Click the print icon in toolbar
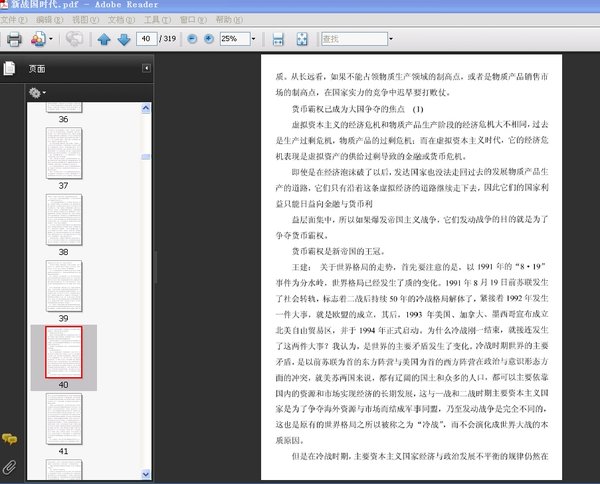Image resolution: width=600 pixels, height=484 pixels. point(14,39)
